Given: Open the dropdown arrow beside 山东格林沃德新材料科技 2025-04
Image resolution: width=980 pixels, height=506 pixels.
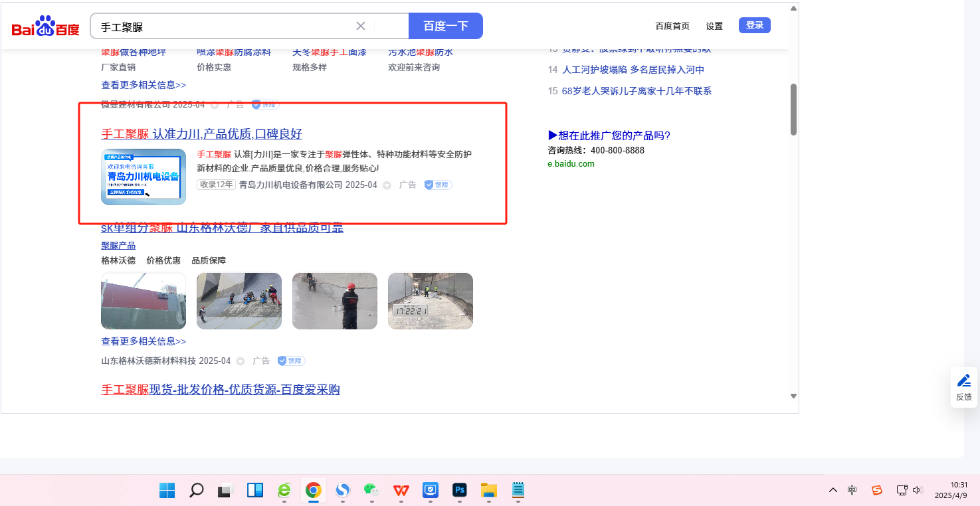Looking at the screenshot, I should point(241,361).
